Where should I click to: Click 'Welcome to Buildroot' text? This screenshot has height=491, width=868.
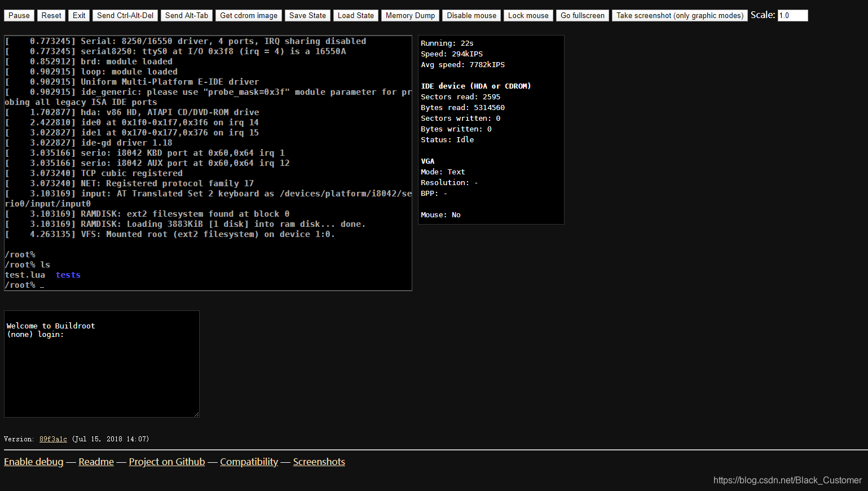coord(51,326)
